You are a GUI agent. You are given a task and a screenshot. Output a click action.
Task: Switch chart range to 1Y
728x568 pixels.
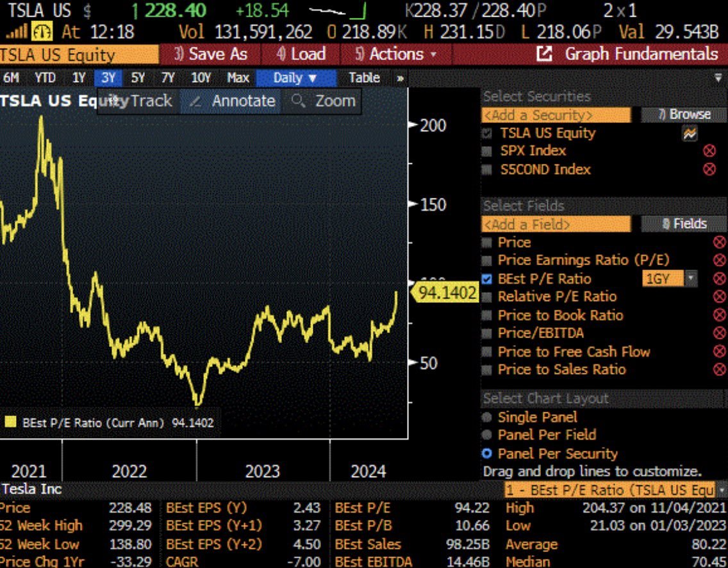[78, 78]
